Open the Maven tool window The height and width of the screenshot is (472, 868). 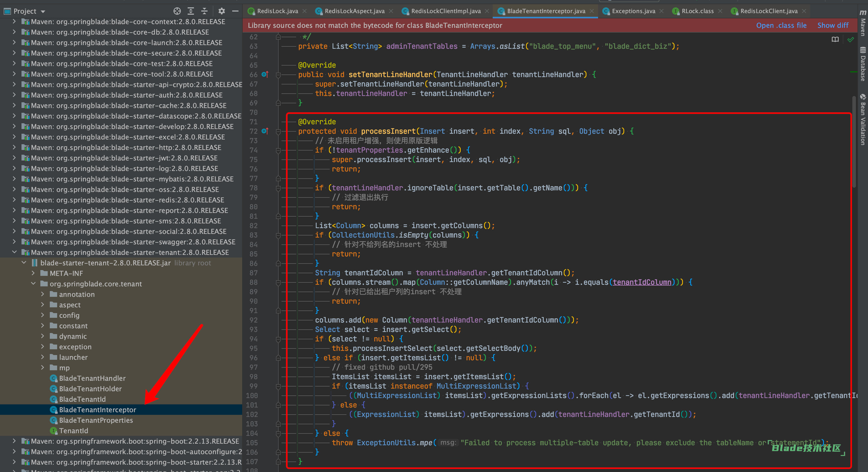tap(863, 23)
